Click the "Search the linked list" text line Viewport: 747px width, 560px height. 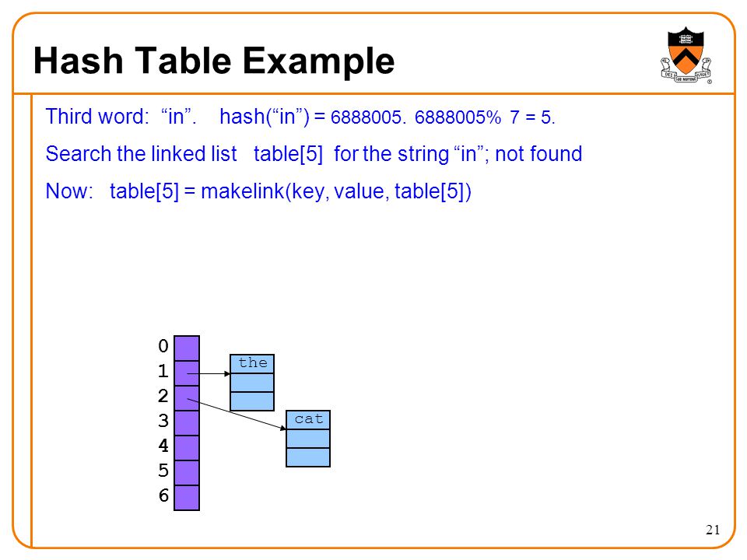[314, 154]
